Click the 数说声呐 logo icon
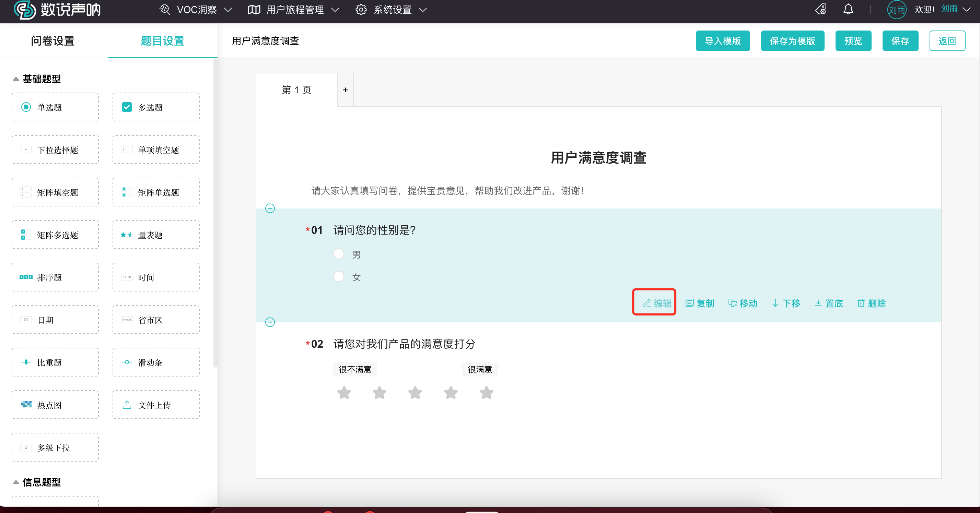The image size is (980, 513). (x=25, y=10)
